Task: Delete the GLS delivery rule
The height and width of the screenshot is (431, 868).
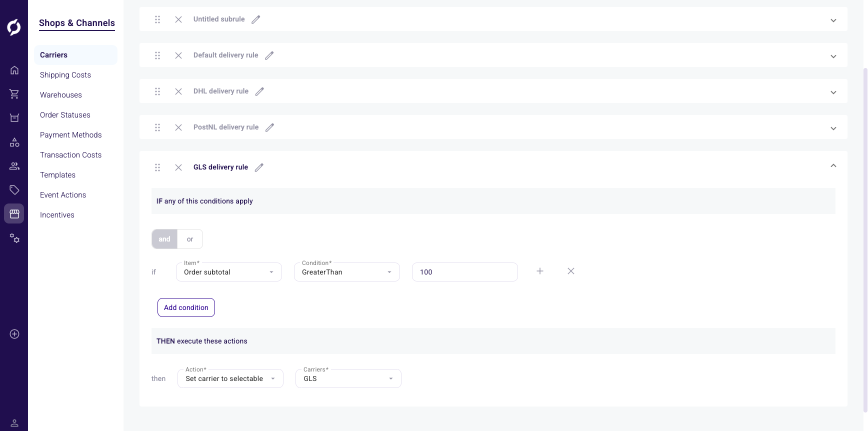Action: point(178,167)
